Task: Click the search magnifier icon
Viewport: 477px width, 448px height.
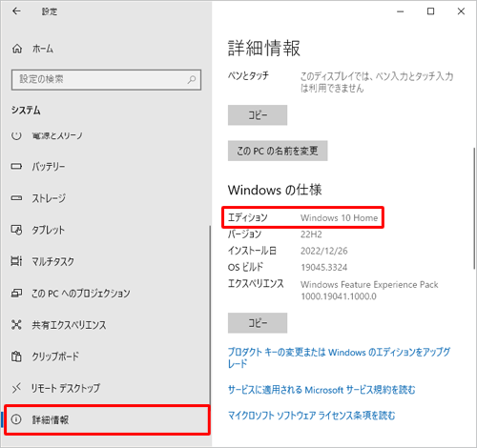Action: click(192, 79)
